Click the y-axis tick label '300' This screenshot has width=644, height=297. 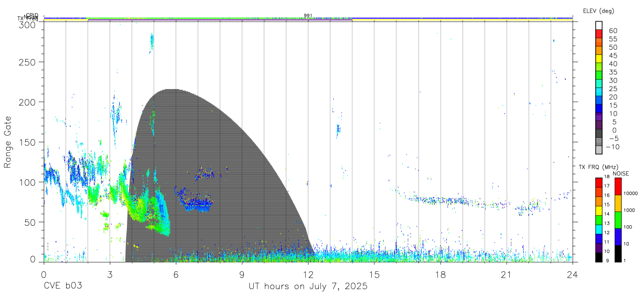point(28,25)
